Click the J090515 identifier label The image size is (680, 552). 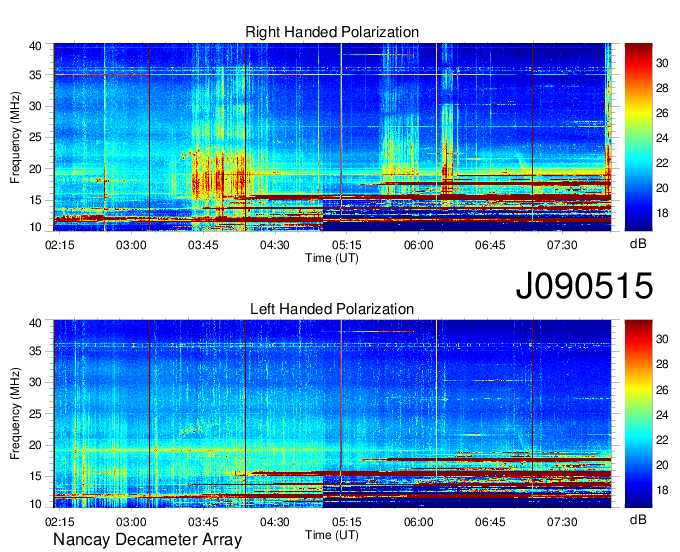[584, 285]
